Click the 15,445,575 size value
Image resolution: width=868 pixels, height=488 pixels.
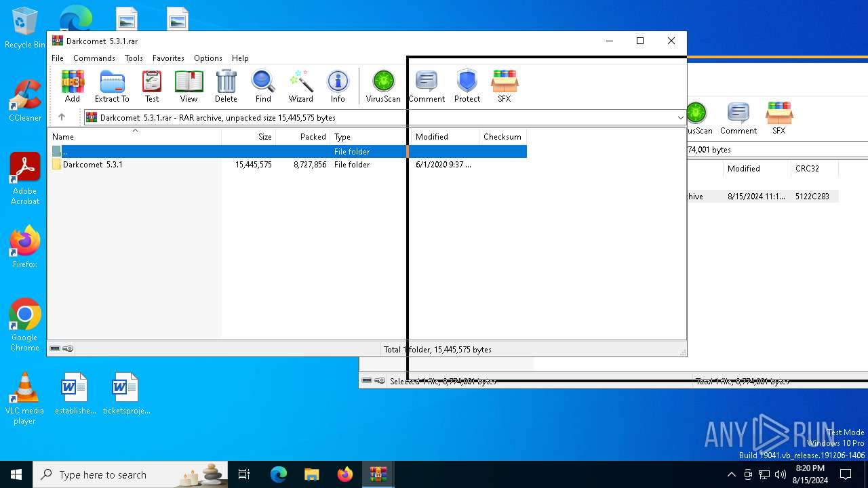click(254, 165)
